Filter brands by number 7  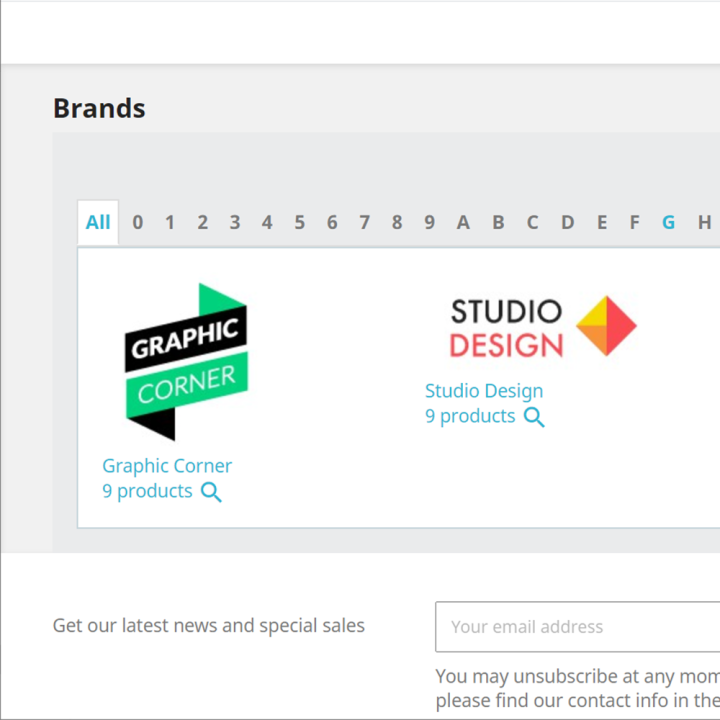(x=365, y=222)
